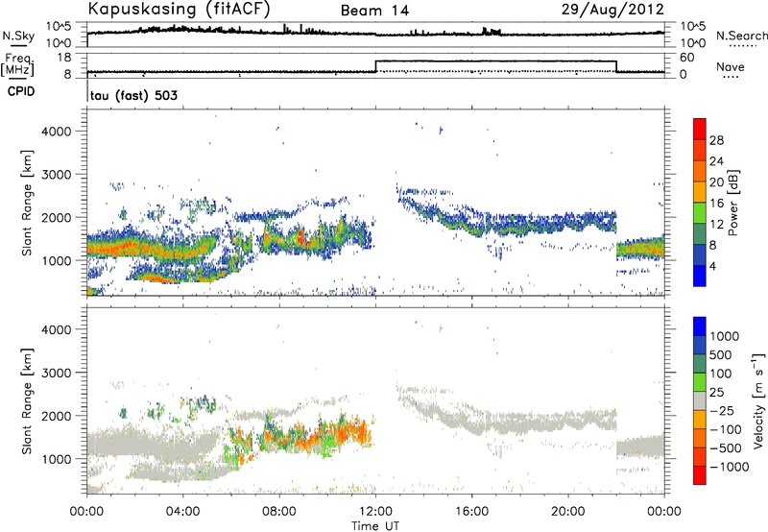Image resolution: width=768 pixels, height=532 pixels.
Task: Click the red bottom Velocity segment below -1000
Action: click(700, 475)
